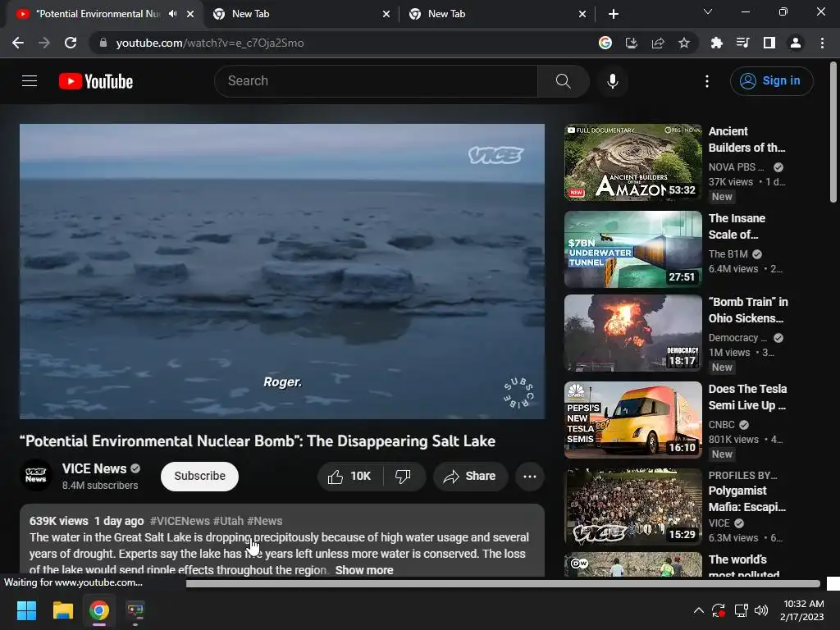Open "The Insane Scale of..." title

tap(737, 226)
